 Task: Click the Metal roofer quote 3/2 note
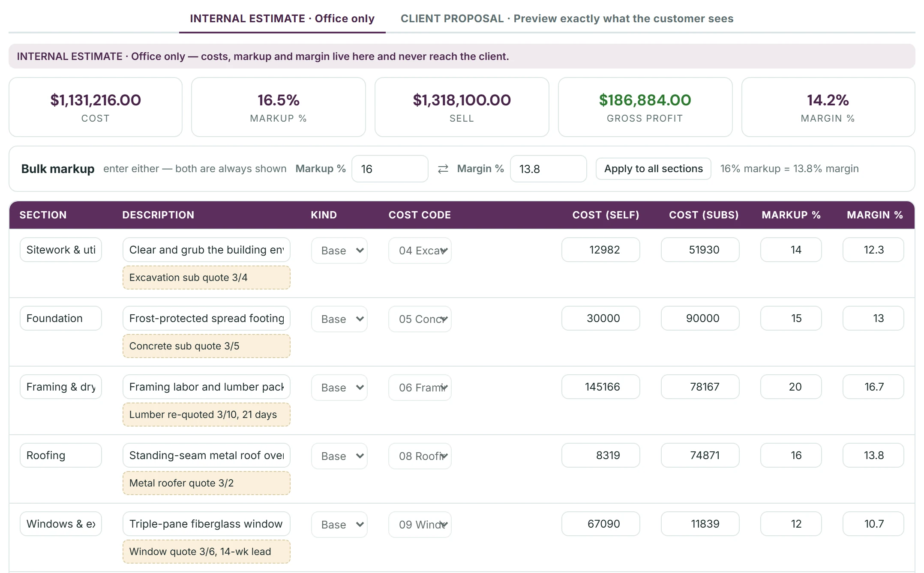click(x=207, y=483)
